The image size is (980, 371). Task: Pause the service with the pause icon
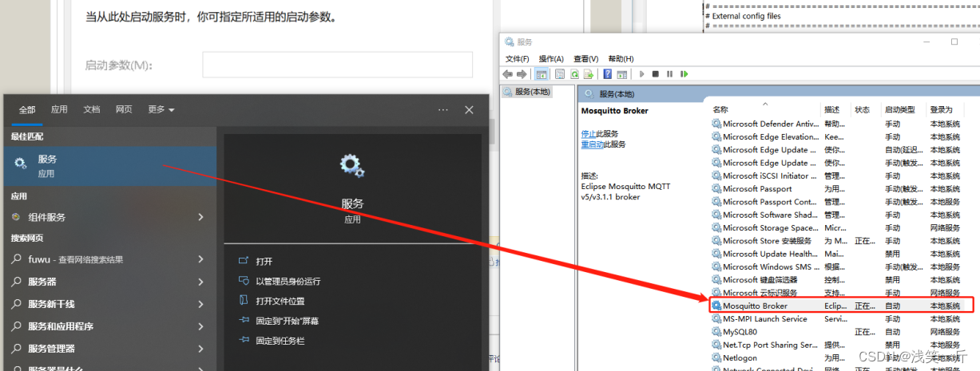coord(669,73)
